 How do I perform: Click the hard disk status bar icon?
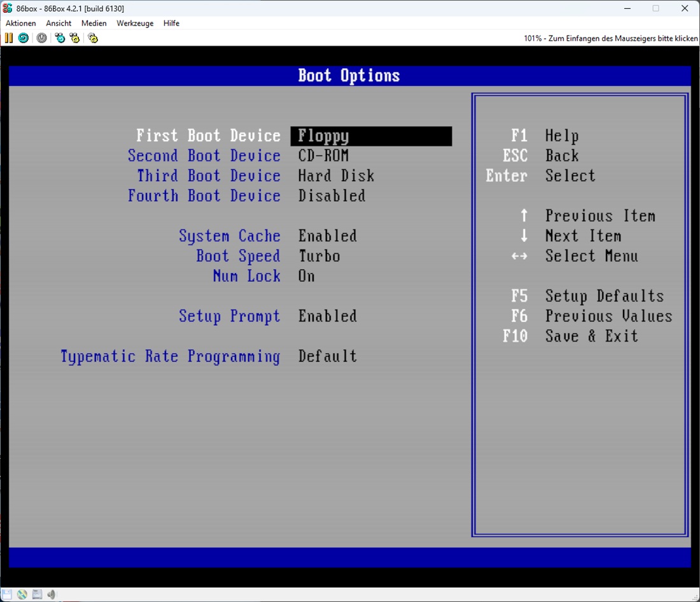pyautogui.click(x=37, y=594)
